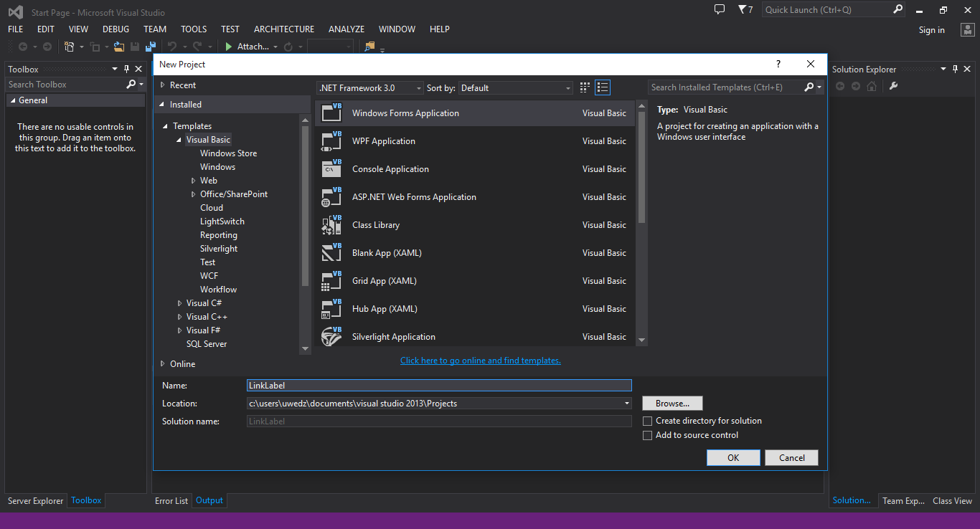
Task: Open the TEAM menu
Action: [x=155, y=29]
